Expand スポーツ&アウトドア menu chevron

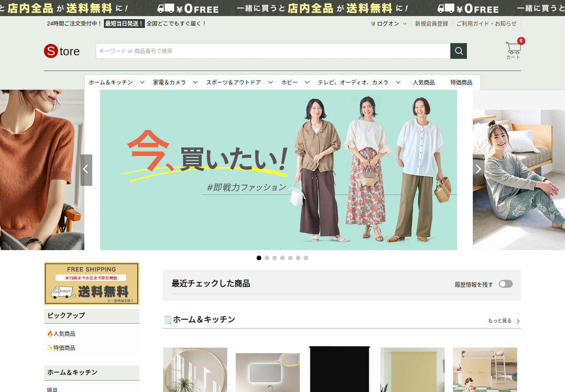(x=271, y=82)
